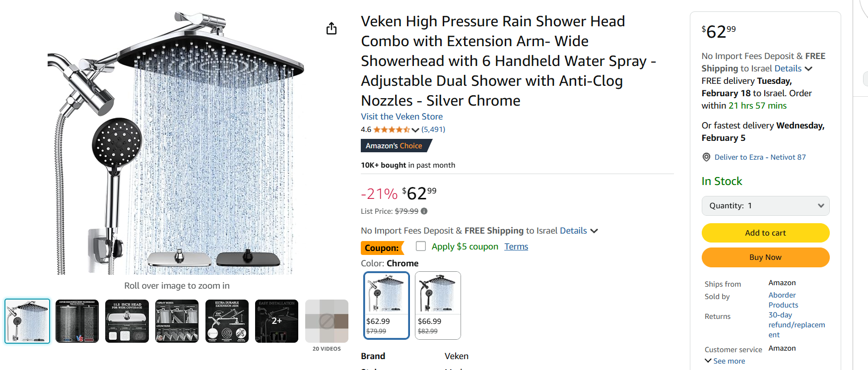
Task: Open the Quantity dropdown
Action: click(x=765, y=206)
